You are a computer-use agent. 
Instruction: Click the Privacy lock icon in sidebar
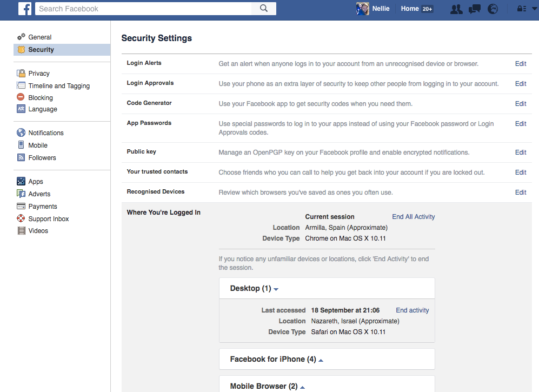tap(21, 73)
